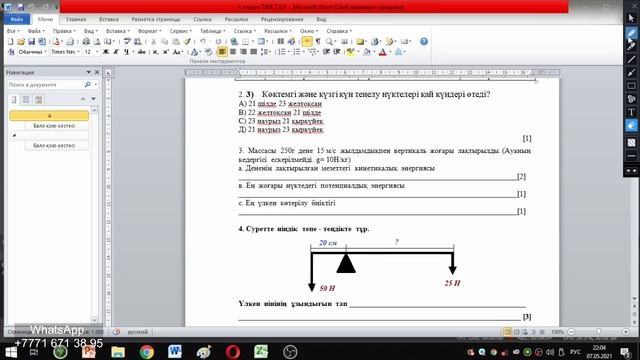Image resolution: width=640 pixels, height=360 pixels.
Task: Open Navigation pane options arrow
Action: point(89,72)
